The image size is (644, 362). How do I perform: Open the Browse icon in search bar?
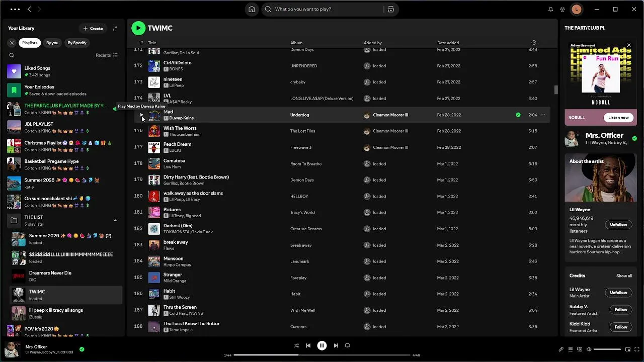[391, 9]
